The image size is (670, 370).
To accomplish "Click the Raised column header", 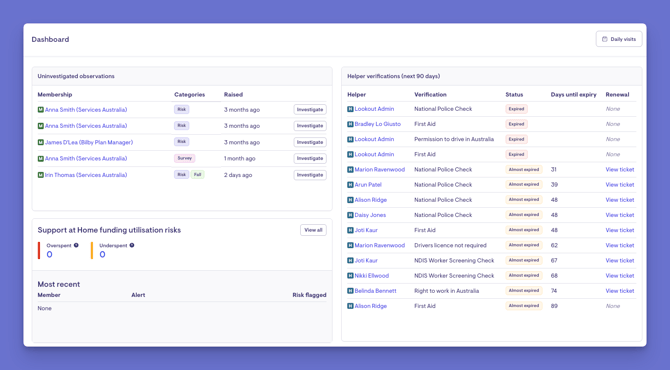I will click(x=233, y=94).
